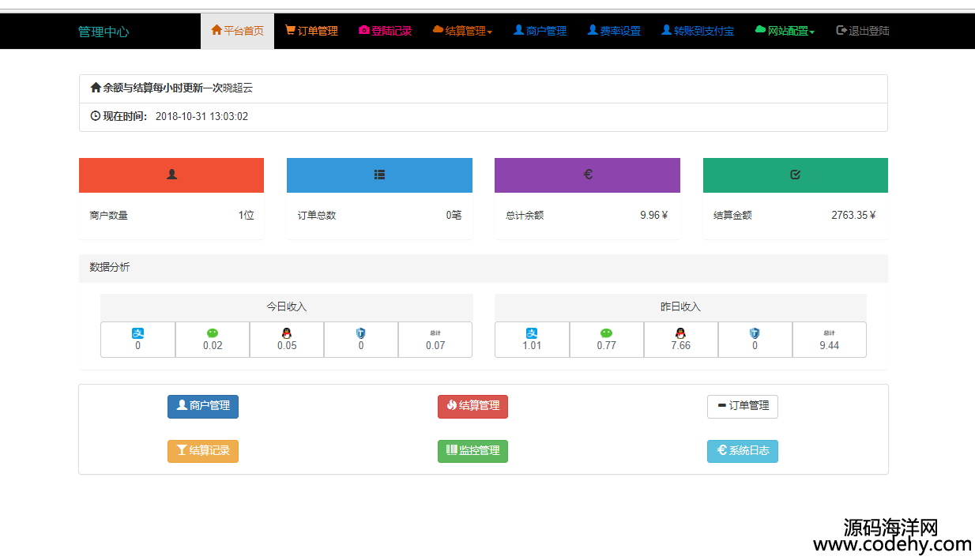Go to 费率设置 in the navbar
The height and width of the screenshot is (560, 975).
pos(614,32)
